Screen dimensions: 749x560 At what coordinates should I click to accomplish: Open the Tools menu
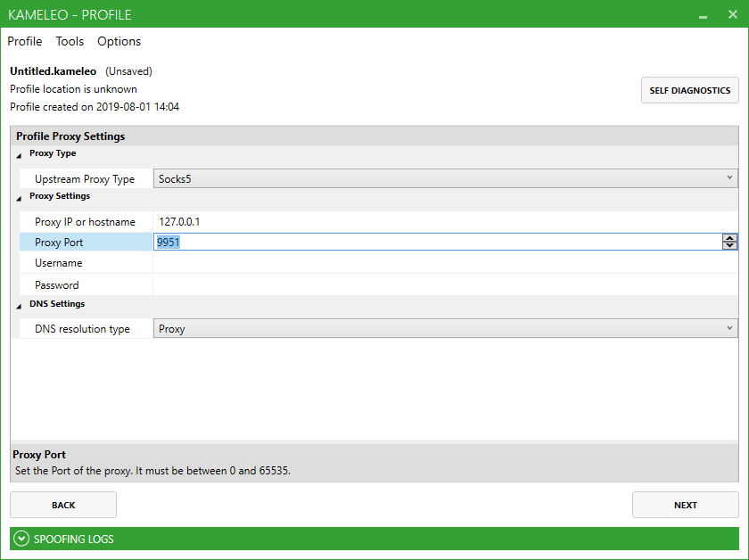[x=70, y=42]
